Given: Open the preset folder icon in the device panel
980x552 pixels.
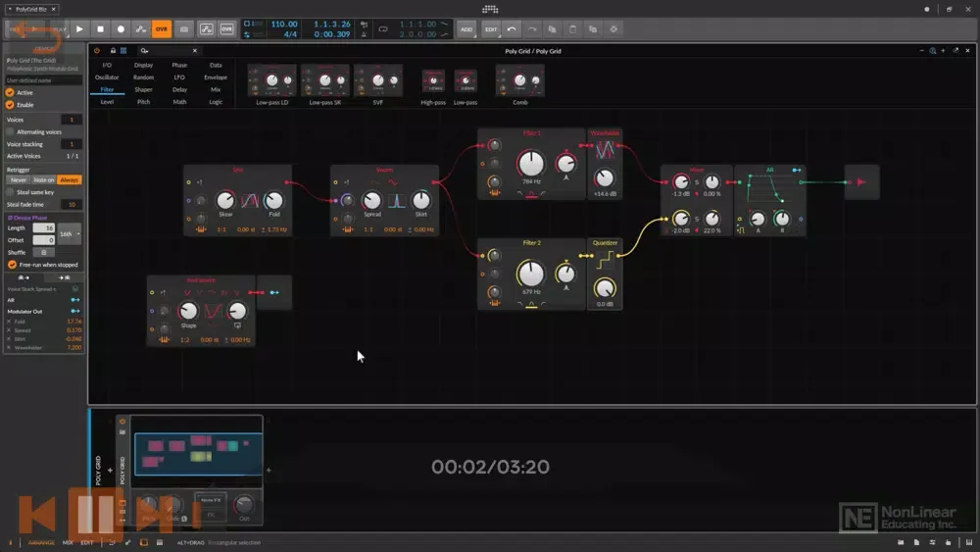Looking at the screenshot, I should click(122, 431).
